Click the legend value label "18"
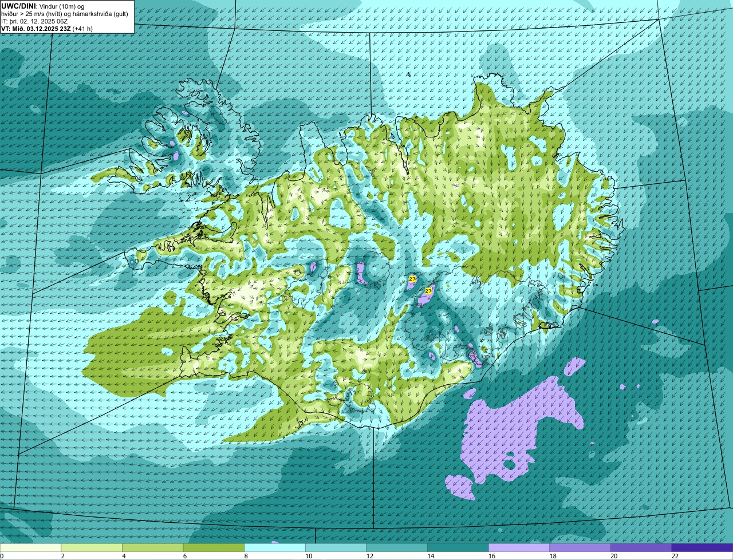Image resolution: width=733 pixels, height=560 pixels. (553, 556)
